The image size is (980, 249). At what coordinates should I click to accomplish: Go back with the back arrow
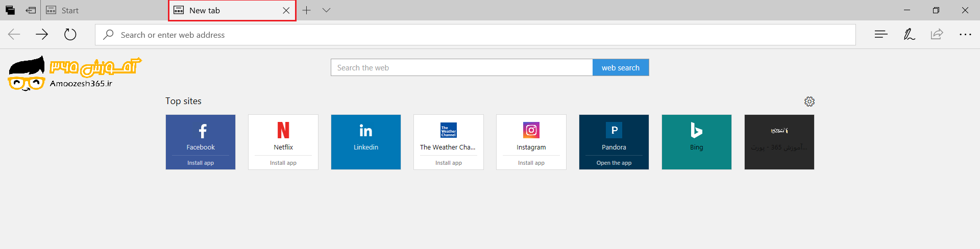(x=14, y=35)
